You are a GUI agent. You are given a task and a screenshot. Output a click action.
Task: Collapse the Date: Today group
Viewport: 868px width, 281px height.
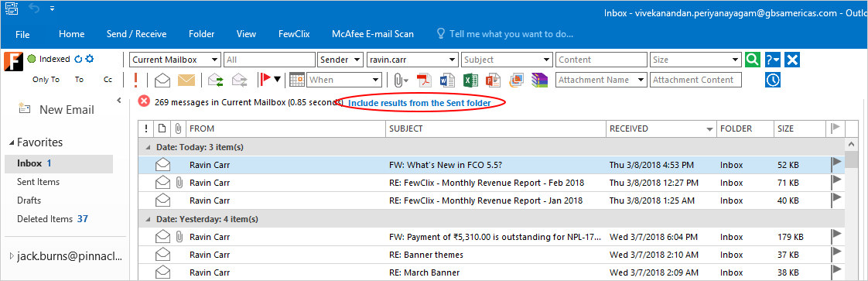click(147, 147)
